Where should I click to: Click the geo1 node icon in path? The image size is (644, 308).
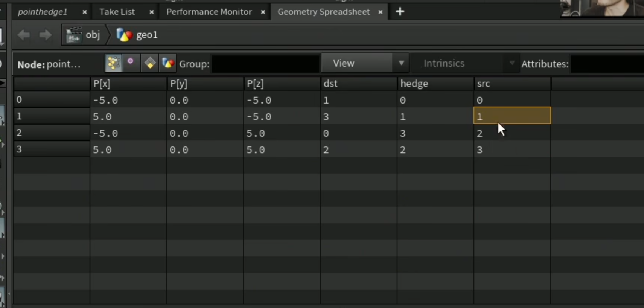[x=124, y=35]
